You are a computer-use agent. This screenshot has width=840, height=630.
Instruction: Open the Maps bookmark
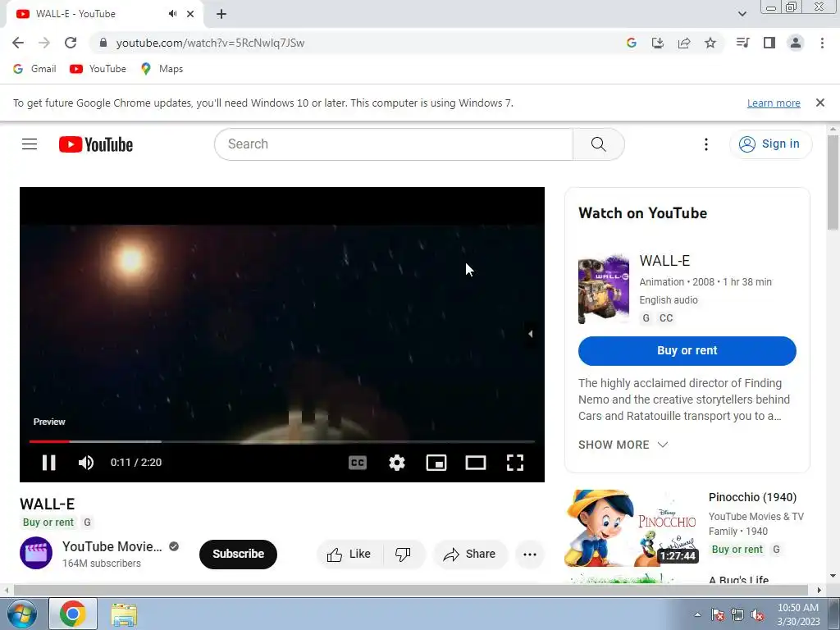tap(162, 69)
